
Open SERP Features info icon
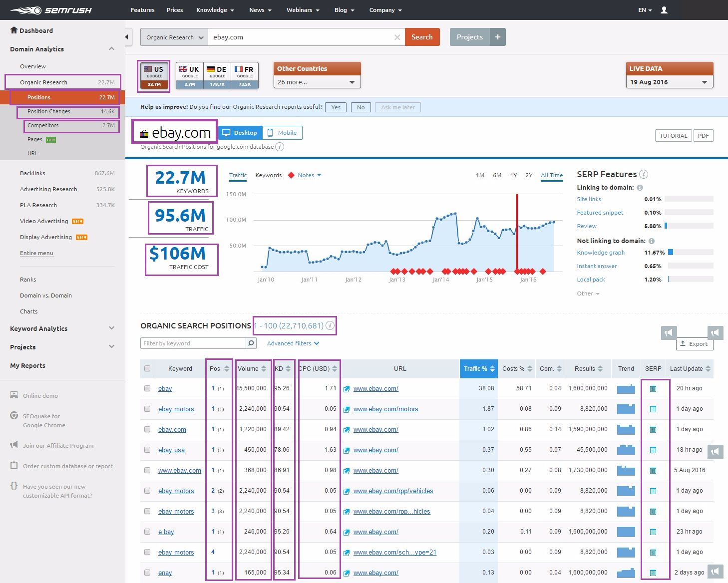[x=644, y=174]
